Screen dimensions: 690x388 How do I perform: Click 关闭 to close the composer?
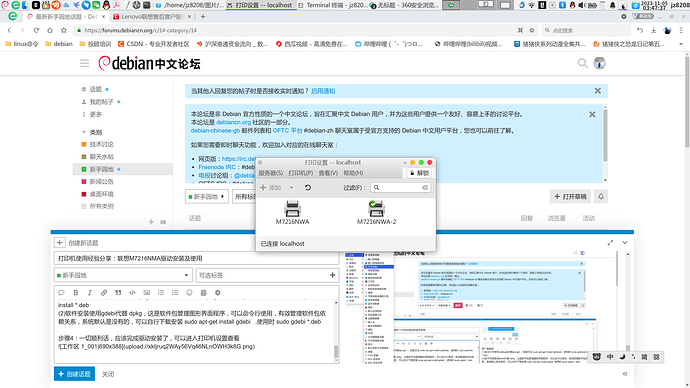click(108, 374)
